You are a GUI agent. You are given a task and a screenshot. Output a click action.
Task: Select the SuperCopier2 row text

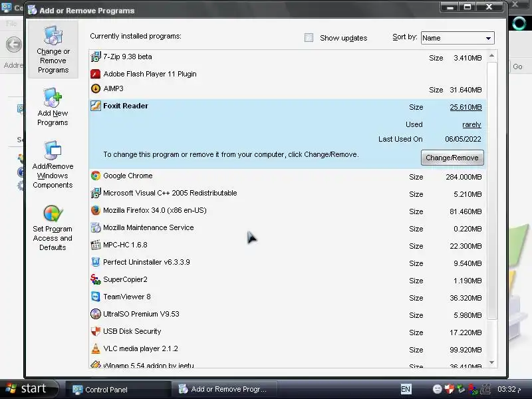pos(125,279)
